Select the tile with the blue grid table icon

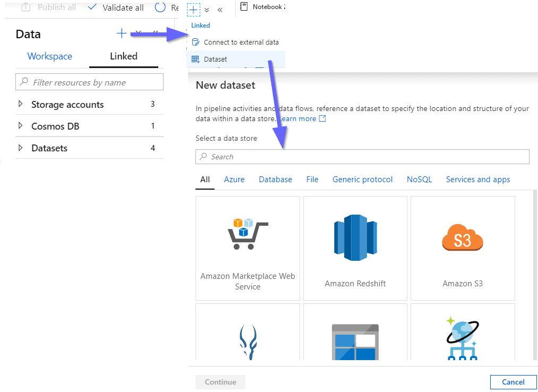[x=355, y=332]
